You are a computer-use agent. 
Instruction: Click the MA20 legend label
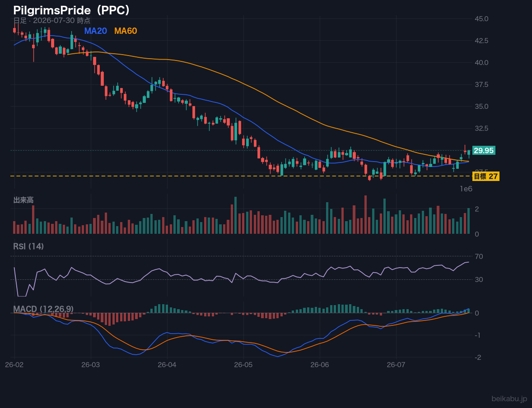click(95, 31)
